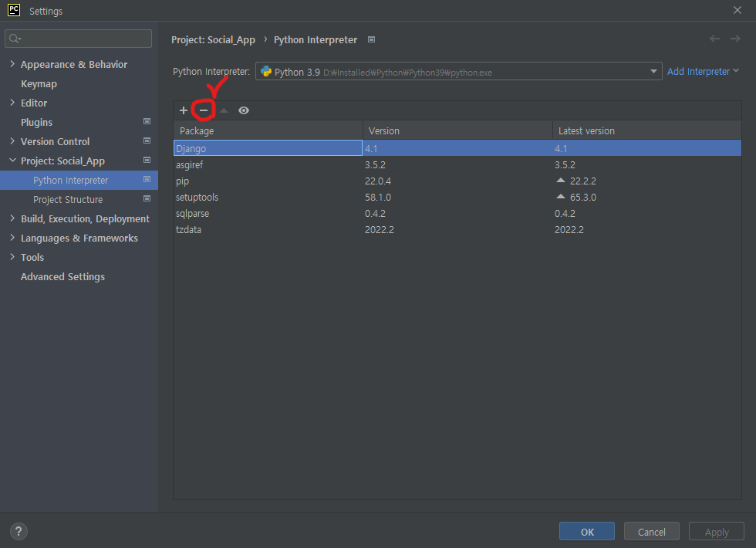Sort by Latest version column header
756x548 pixels.
tap(647, 130)
